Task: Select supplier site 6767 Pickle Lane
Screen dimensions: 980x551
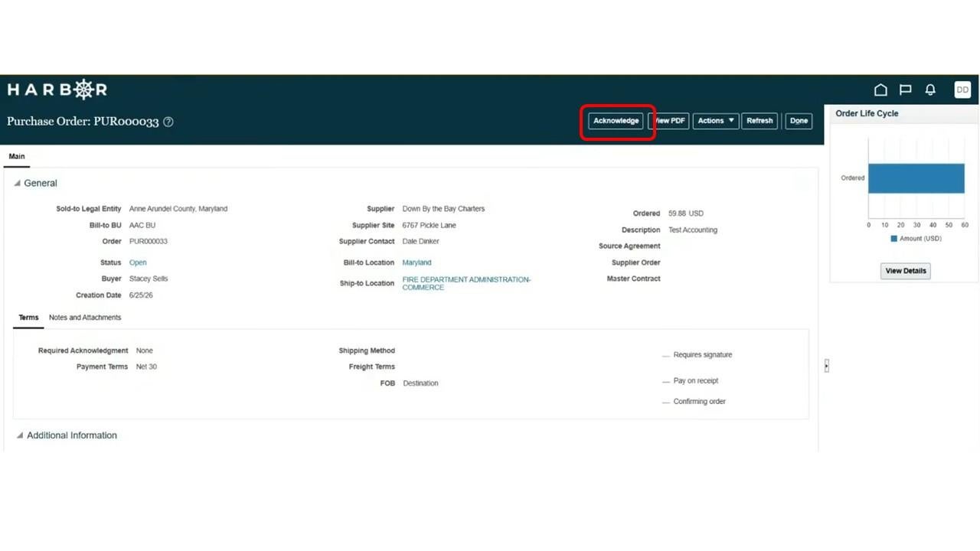Action: (x=429, y=225)
